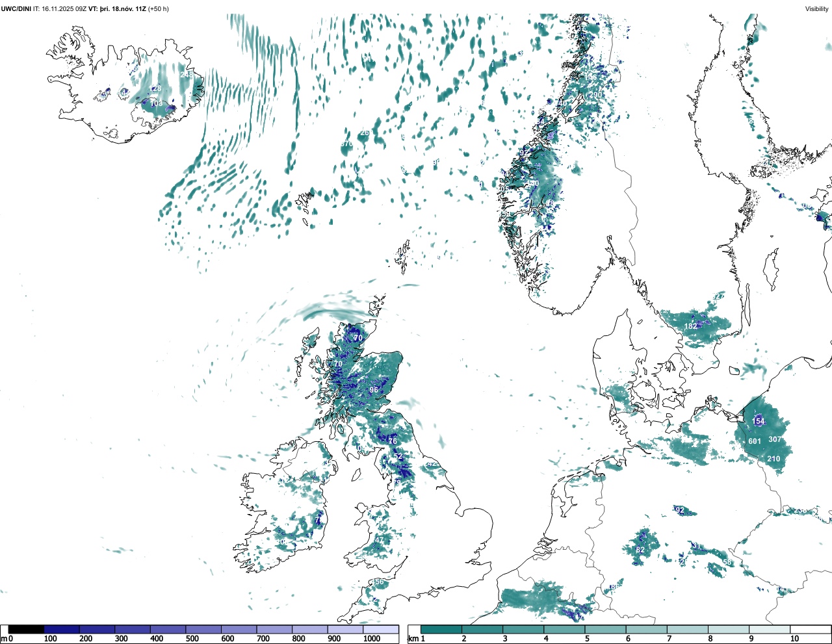Click the '154' visibility value on the map
This screenshot has width=832, height=644.
[x=759, y=422]
